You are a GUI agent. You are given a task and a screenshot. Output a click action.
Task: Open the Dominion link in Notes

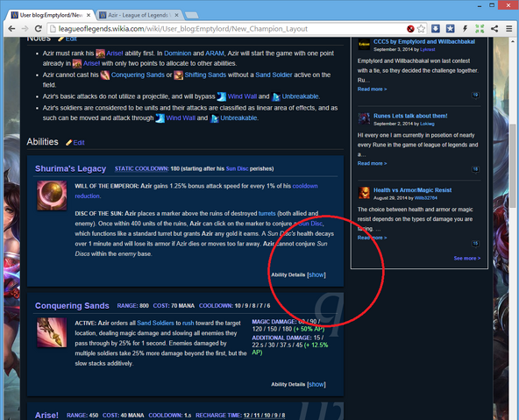tap(177, 53)
